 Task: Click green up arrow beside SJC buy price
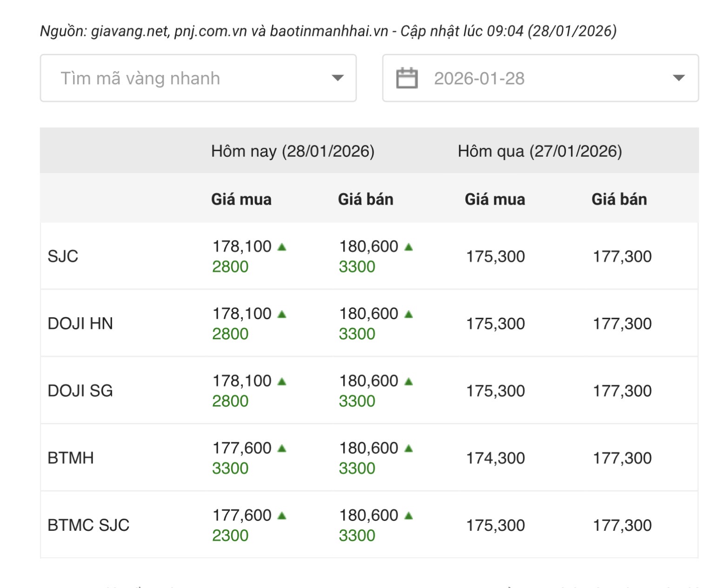282,247
